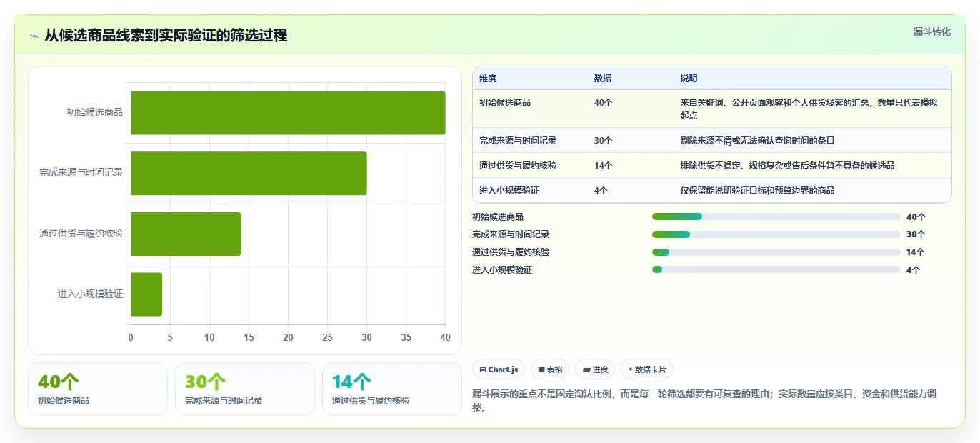980x443 pixels.
Task: Select the Chart.js chip
Action: tap(499, 369)
